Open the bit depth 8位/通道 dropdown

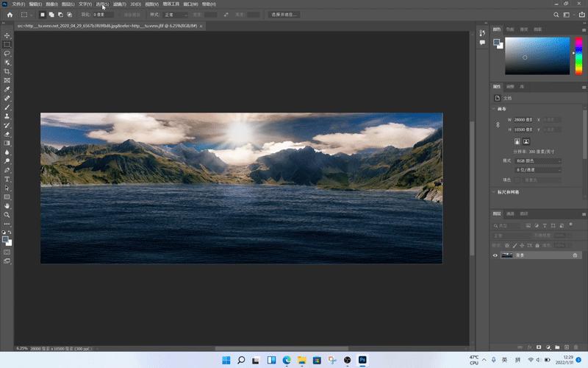point(537,169)
